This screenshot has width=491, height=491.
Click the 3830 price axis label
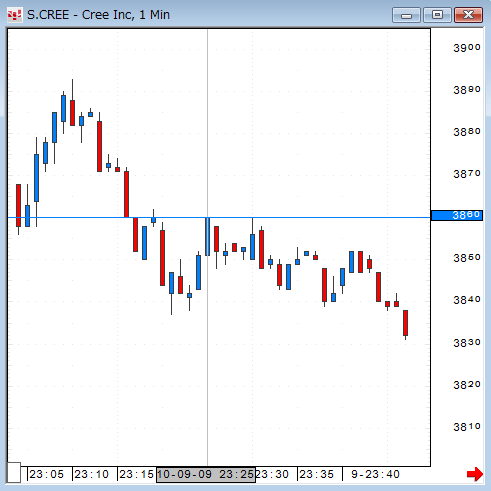point(467,343)
